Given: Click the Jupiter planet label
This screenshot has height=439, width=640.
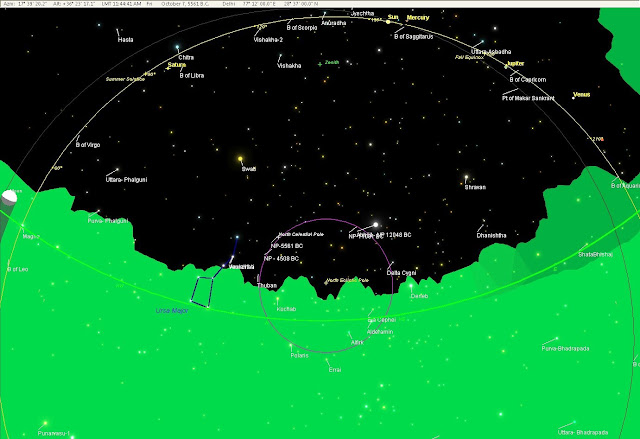Looking at the screenshot, I should (x=516, y=64).
